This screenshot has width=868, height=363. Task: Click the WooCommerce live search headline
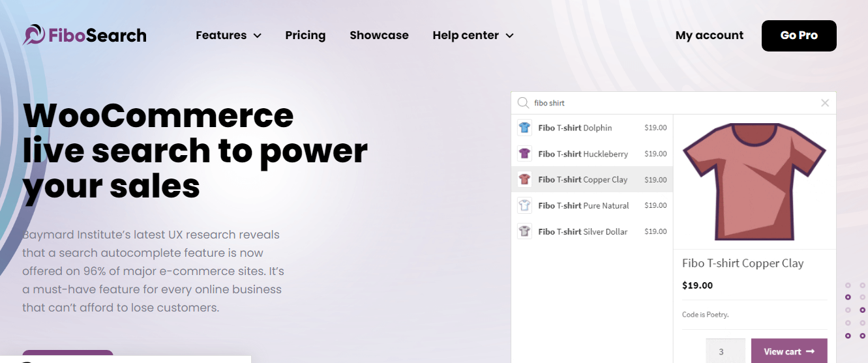(x=195, y=151)
